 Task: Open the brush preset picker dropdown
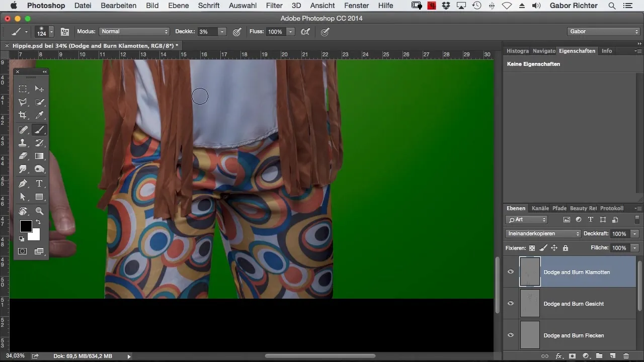pyautogui.click(x=51, y=32)
